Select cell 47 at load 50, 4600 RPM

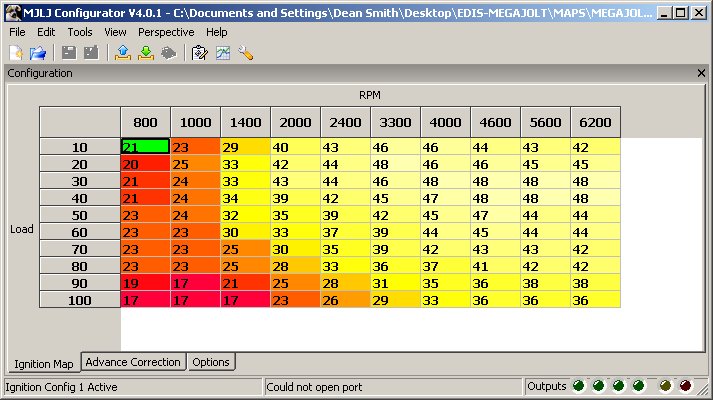click(x=496, y=215)
